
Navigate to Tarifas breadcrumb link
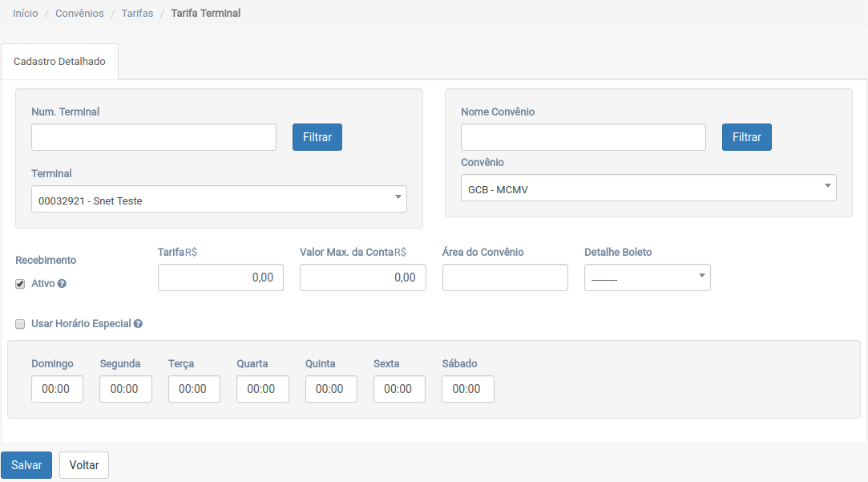click(137, 14)
